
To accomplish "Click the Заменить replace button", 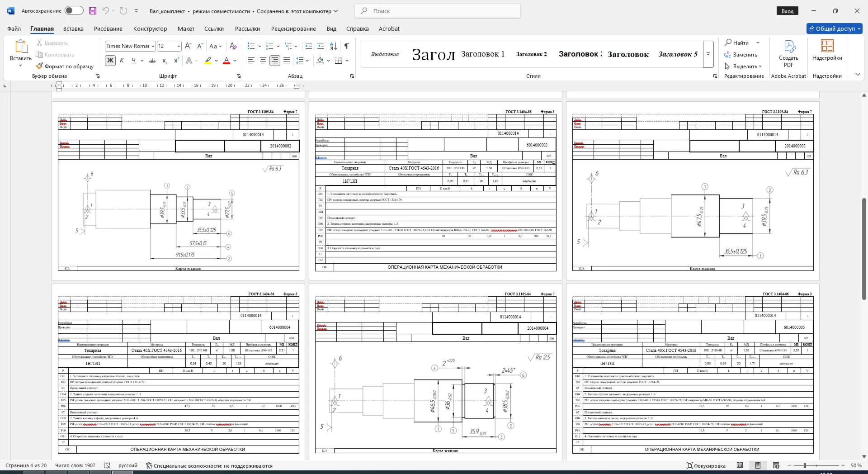I will [x=741, y=55].
